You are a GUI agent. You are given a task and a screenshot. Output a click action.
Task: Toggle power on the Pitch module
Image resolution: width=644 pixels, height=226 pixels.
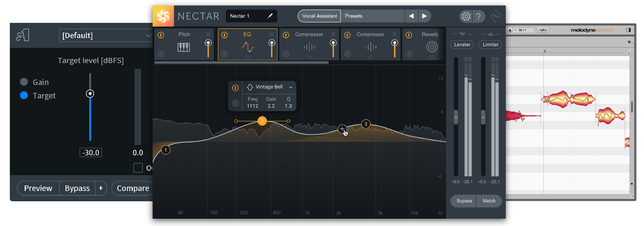coord(161,35)
